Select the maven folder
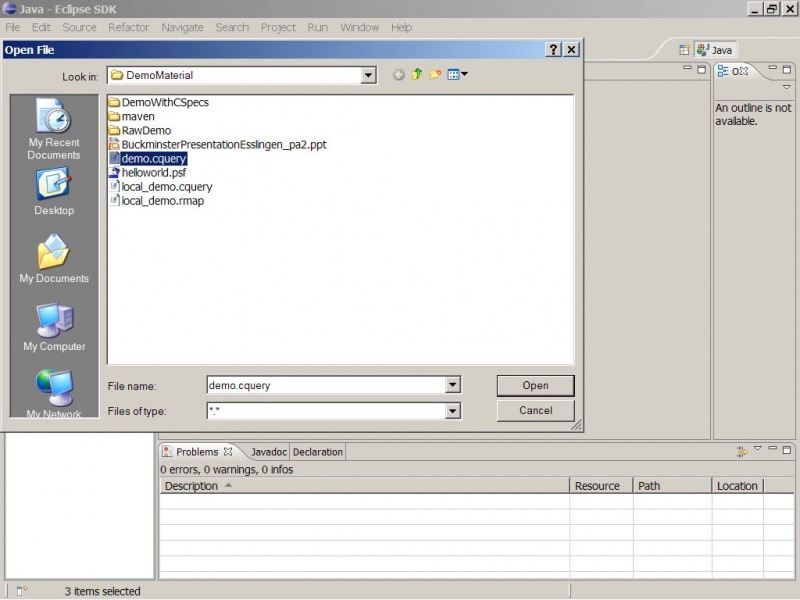Viewport: 800px width, 600px height. pos(132,116)
